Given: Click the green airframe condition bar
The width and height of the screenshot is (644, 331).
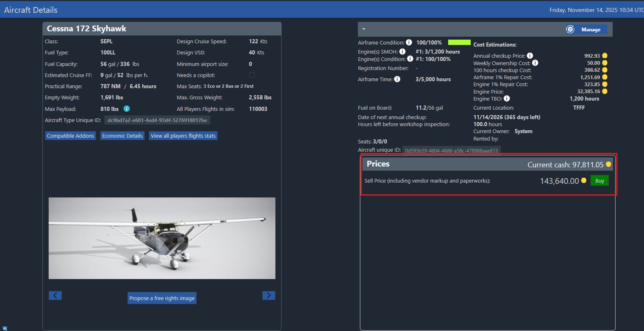Looking at the screenshot, I should click(x=459, y=42).
